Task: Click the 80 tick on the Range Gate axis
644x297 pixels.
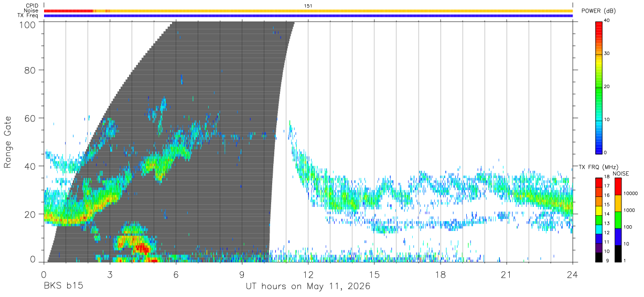Action: (31, 70)
